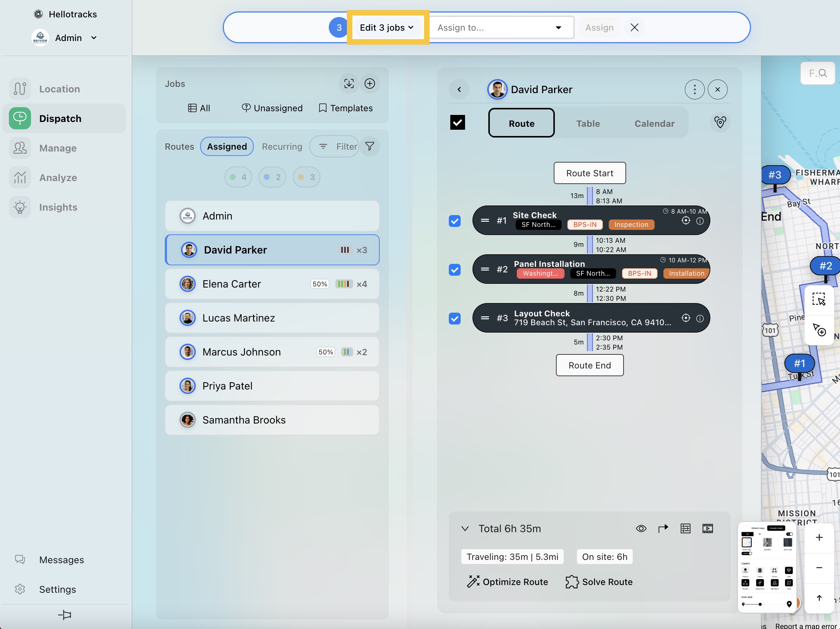The height and width of the screenshot is (629, 840).
Task: Toggle the select-all black checkbox
Action: tap(457, 123)
